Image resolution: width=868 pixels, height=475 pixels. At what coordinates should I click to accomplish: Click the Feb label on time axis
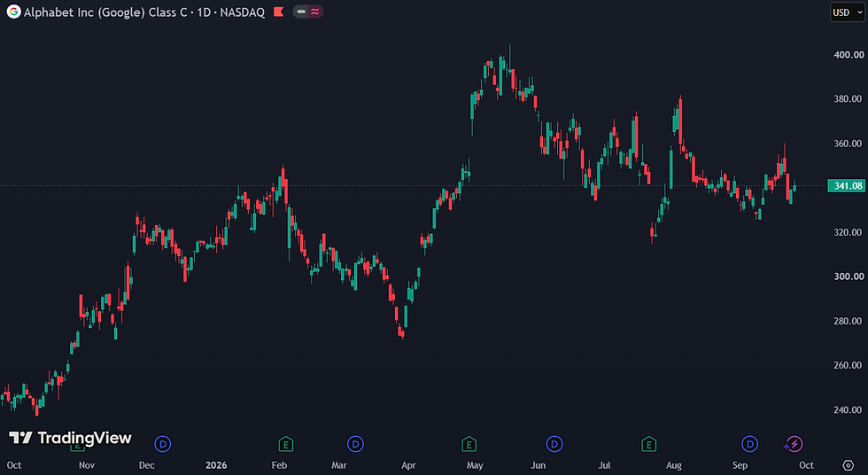(279, 465)
